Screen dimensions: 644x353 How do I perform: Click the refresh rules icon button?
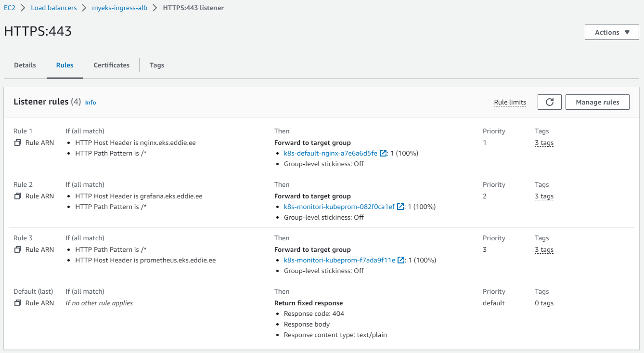tap(549, 102)
